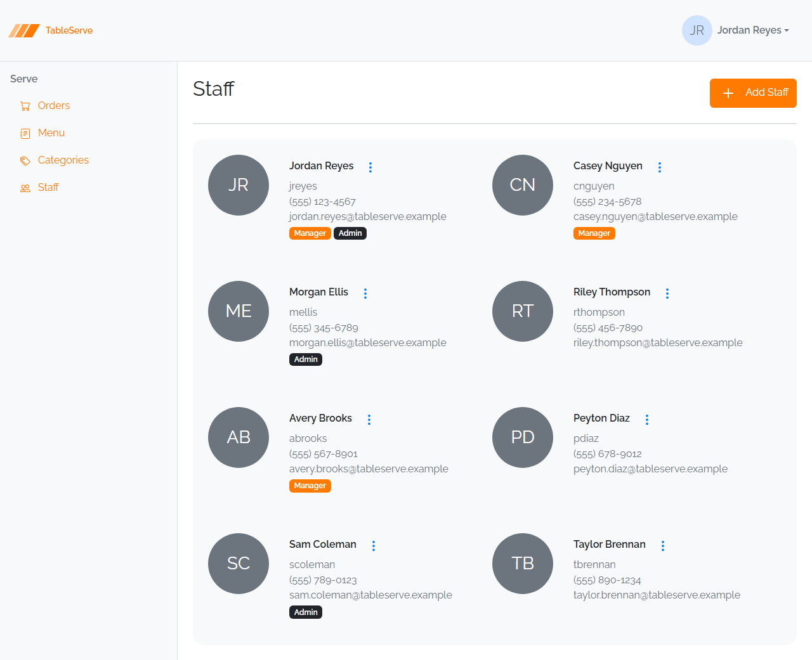Click the username text pdiaz
Image resolution: width=812 pixels, height=660 pixels.
pos(586,439)
